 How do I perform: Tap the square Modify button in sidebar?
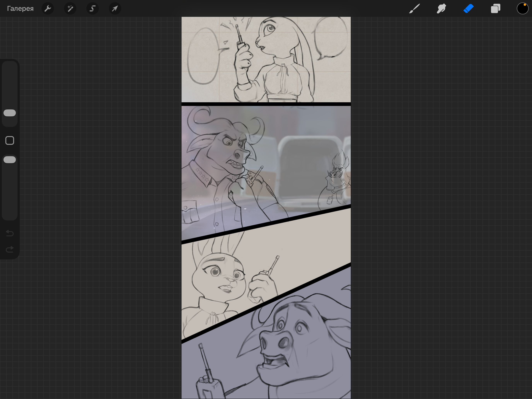10,141
